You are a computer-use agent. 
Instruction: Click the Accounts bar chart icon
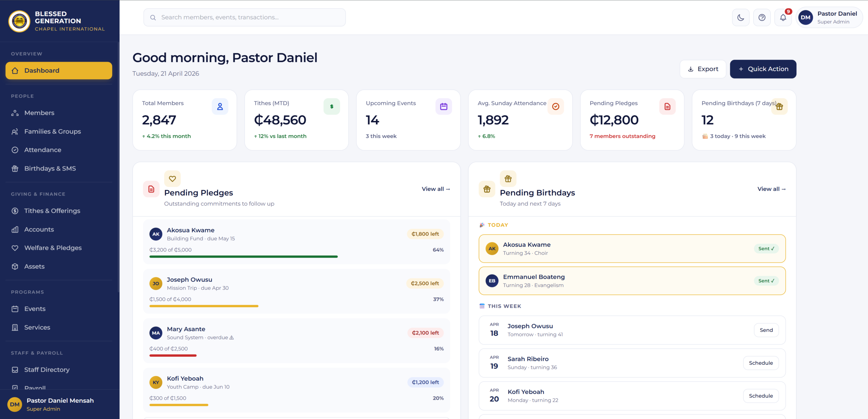[x=15, y=230]
